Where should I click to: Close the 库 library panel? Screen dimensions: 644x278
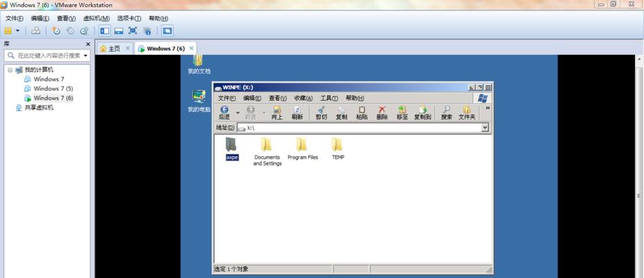[x=88, y=44]
